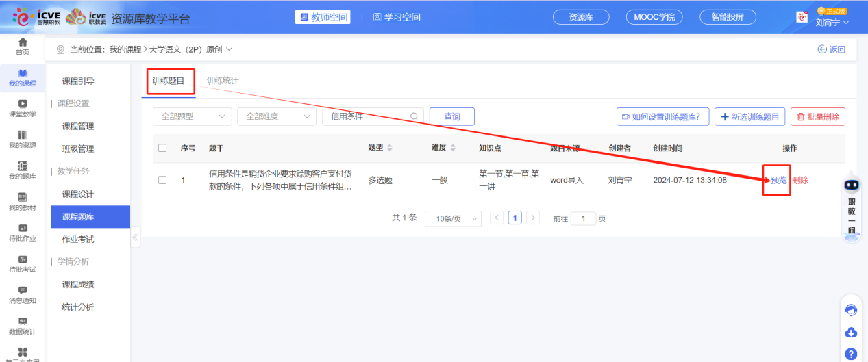Toggle the select-all checkbox in table header
This screenshot has width=868, height=362.
[162, 148]
